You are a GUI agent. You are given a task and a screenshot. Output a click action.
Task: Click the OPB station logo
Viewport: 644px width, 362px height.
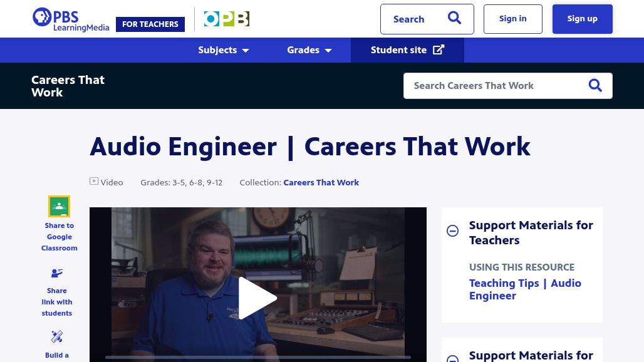tap(226, 19)
